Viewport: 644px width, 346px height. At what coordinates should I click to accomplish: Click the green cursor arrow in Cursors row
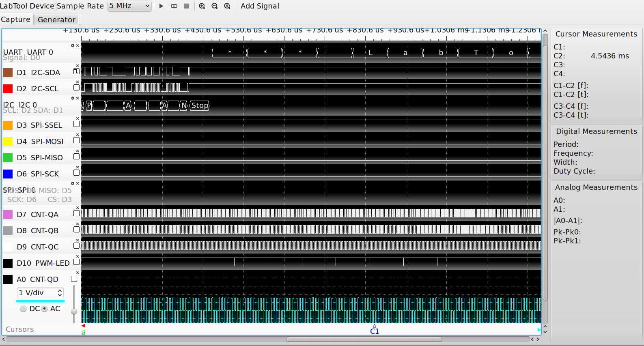coord(83,333)
